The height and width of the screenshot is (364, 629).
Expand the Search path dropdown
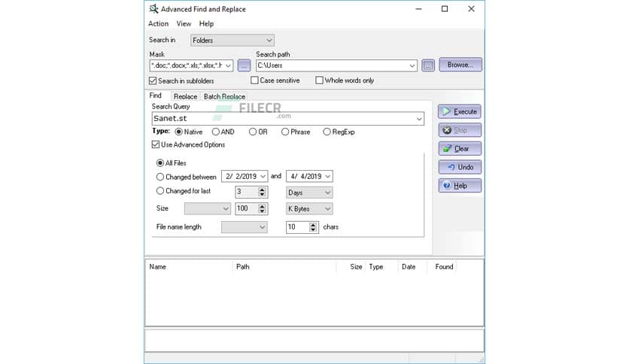(x=412, y=65)
